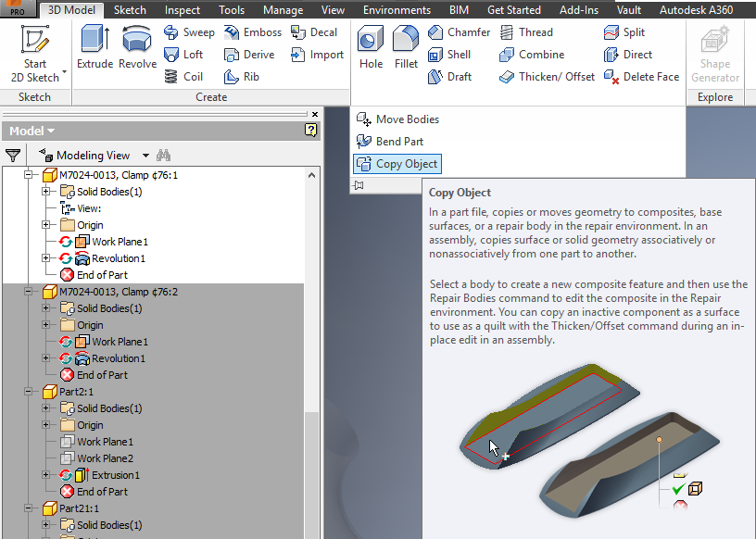Viewport: 756px width, 539px height.
Task: Activate the Chamfer tool
Action: click(459, 32)
